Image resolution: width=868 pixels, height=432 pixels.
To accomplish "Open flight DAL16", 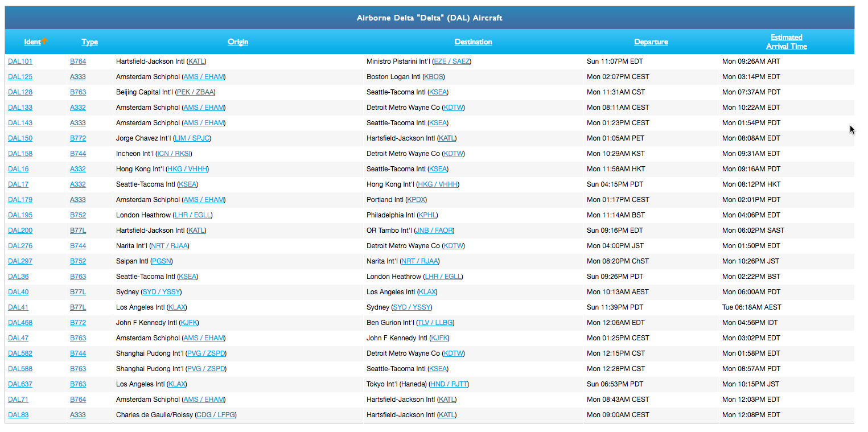I will 18,169.
